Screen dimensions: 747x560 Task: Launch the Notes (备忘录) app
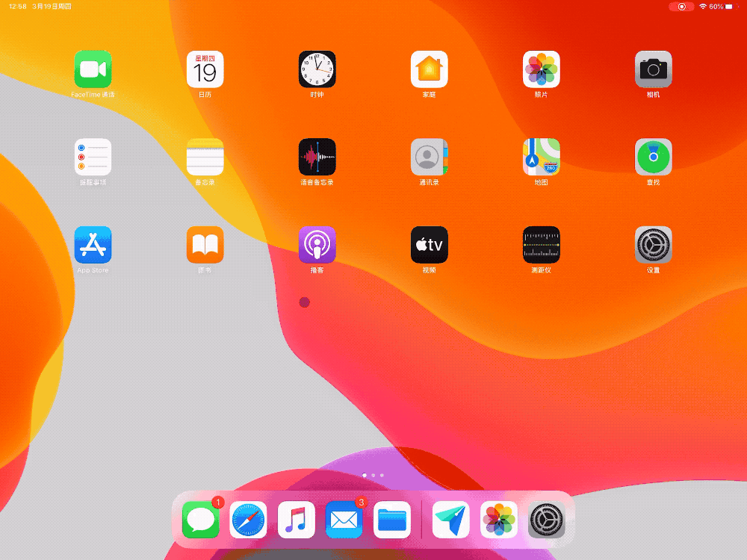click(x=205, y=157)
